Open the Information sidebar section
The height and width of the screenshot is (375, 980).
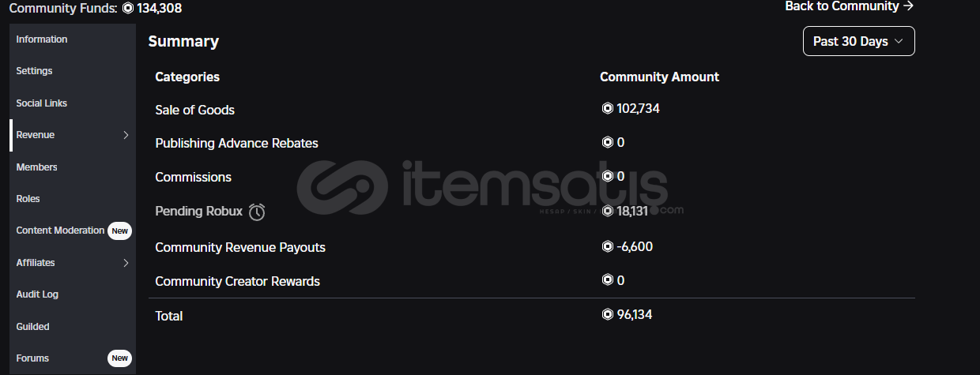[42, 39]
